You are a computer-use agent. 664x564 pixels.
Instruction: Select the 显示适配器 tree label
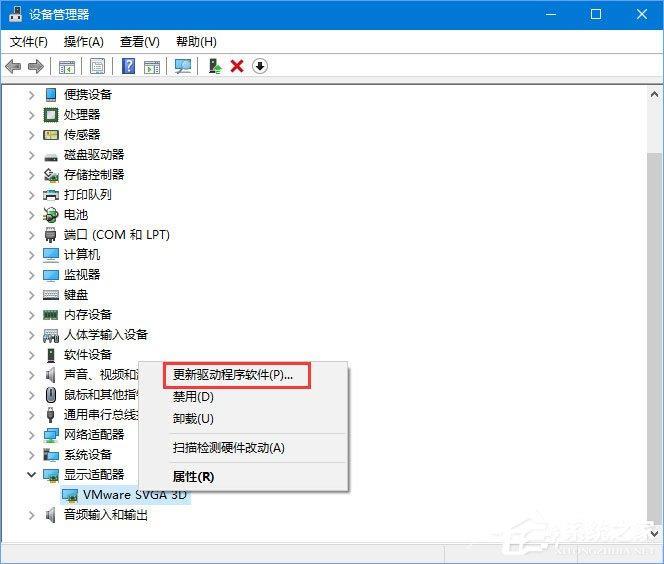(x=94, y=475)
